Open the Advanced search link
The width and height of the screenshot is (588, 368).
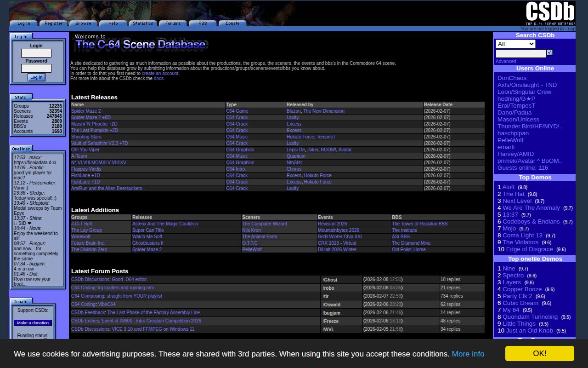pyautogui.click(x=505, y=61)
